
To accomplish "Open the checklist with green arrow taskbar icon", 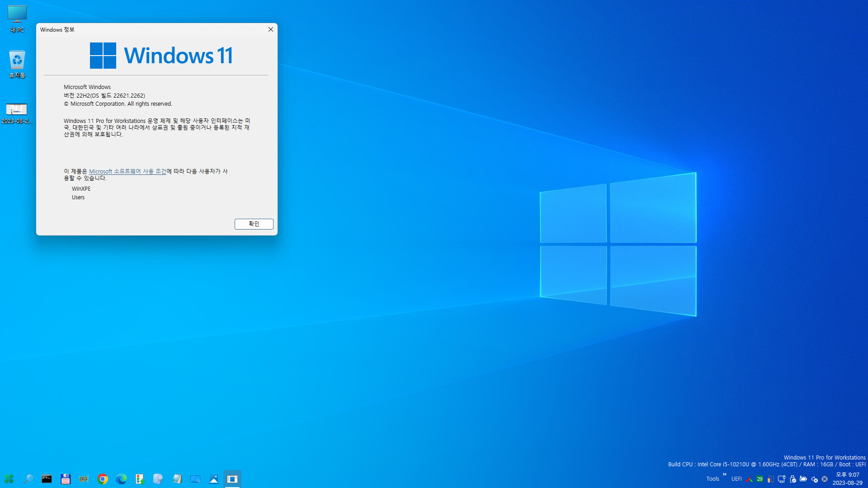I will [140, 479].
